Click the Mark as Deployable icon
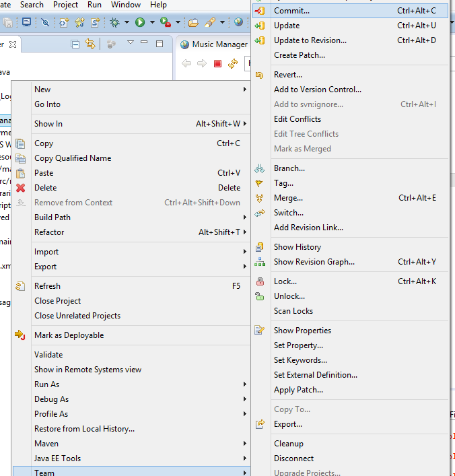The height and width of the screenshot is (476, 455). point(20,335)
